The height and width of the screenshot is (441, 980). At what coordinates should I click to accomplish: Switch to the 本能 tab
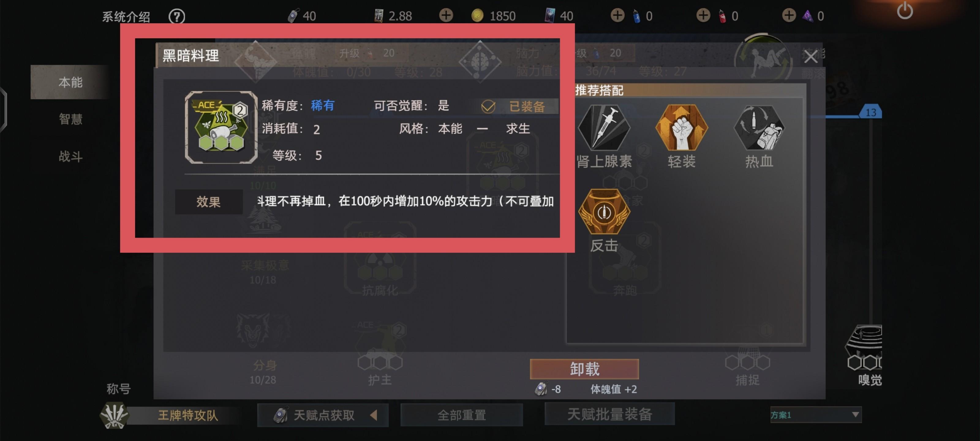(70, 82)
